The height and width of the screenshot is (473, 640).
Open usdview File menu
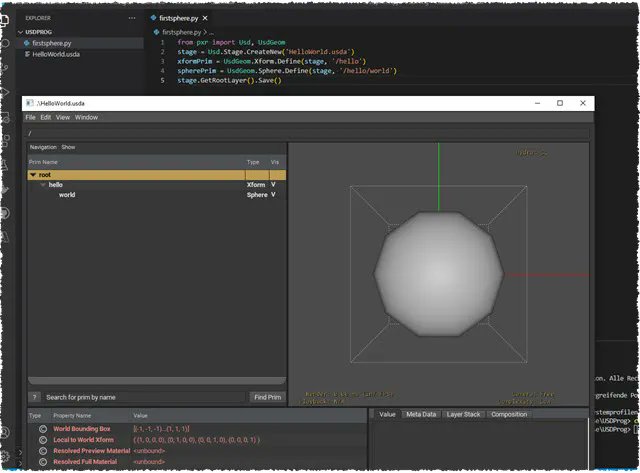coord(30,117)
